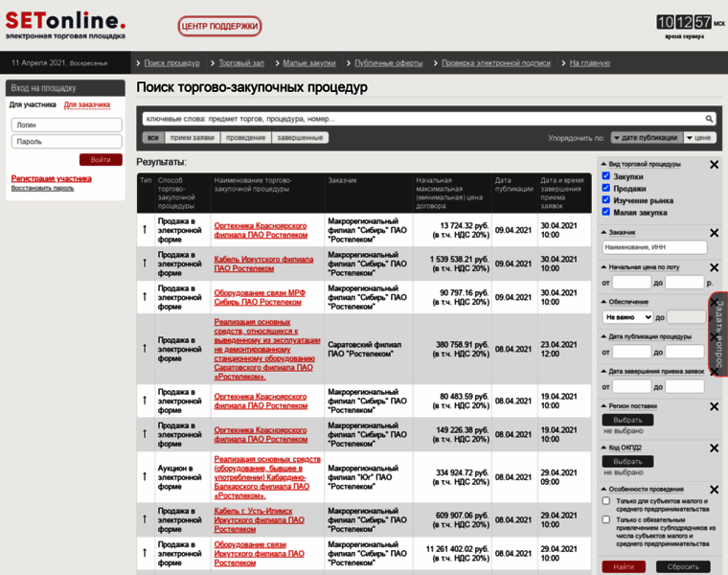
Task: Focus the 'Логин' input field
Action: click(x=66, y=125)
